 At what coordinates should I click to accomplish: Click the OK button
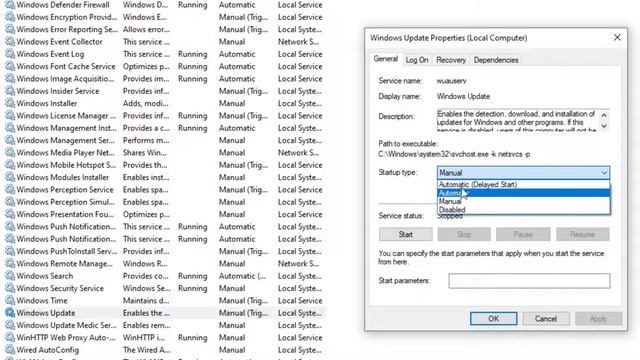click(x=493, y=318)
